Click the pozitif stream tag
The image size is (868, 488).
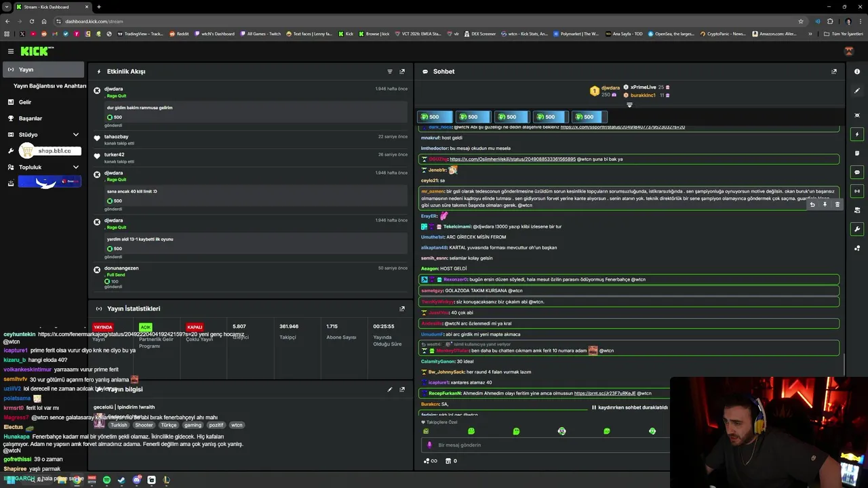tap(216, 425)
